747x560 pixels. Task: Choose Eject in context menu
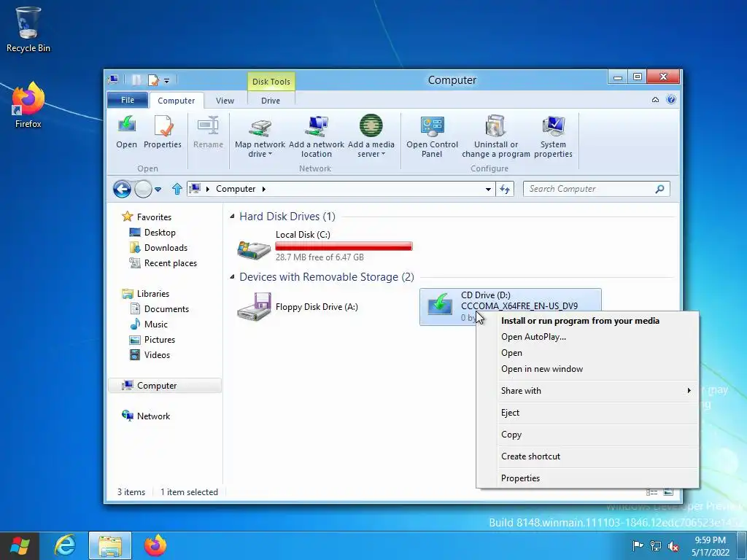point(587,413)
